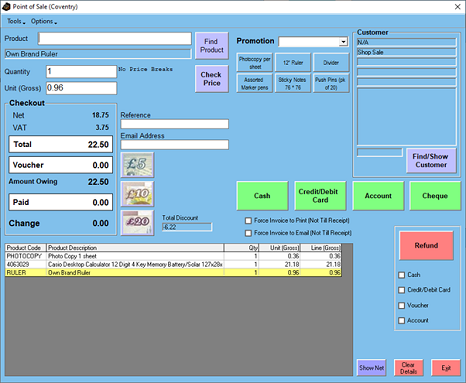The height and width of the screenshot is (383, 466).
Task: Enable the Voucher refund checkbox
Action: [x=402, y=305]
